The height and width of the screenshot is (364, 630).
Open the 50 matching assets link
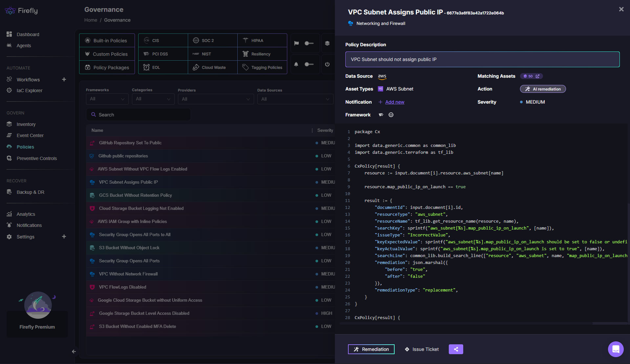531,76
